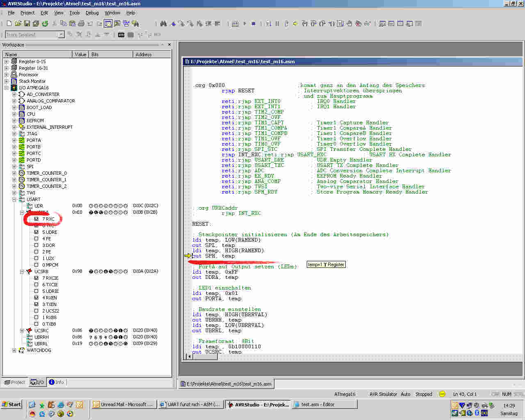Image resolution: width=525 pixels, height=420 pixels.
Task: Check the 6 TXCIE bit checkbox
Action: [36, 285]
